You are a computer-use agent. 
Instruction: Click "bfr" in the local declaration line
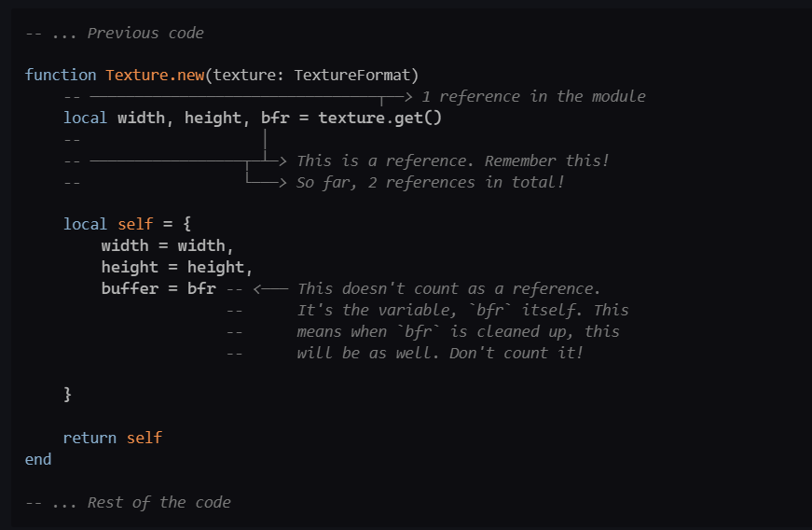[x=275, y=118]
